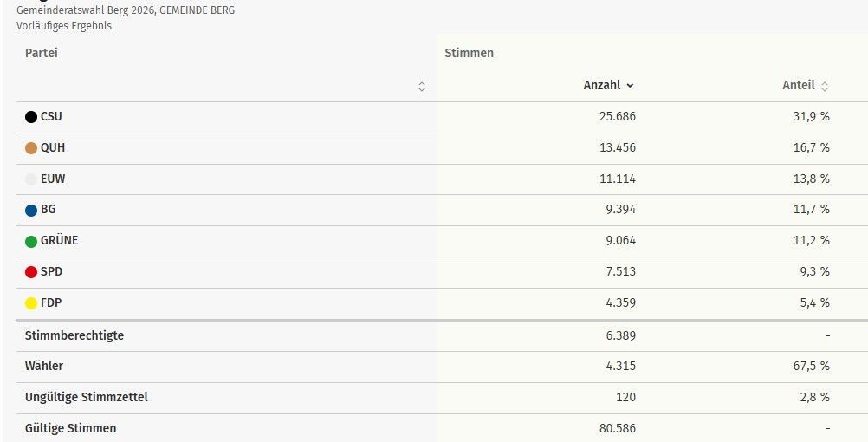Select the GRÜNE party name
Viewport: 868px width, 442px height.
(59, 241)
